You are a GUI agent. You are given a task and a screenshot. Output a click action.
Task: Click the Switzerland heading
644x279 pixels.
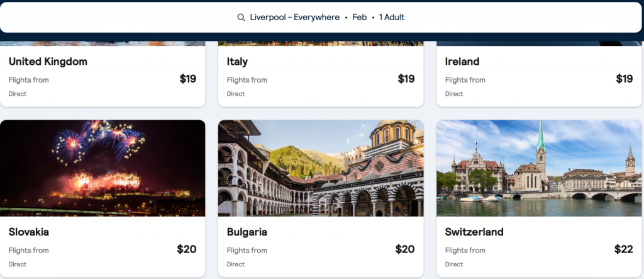pos(474,232)
